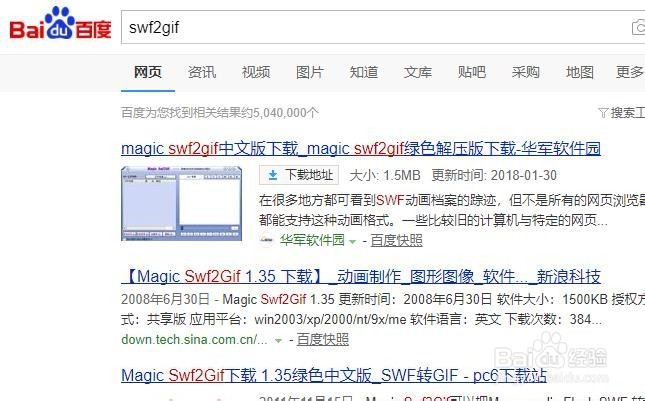
Task: Open 华军软件园 source link
Action: click(312, 240)
